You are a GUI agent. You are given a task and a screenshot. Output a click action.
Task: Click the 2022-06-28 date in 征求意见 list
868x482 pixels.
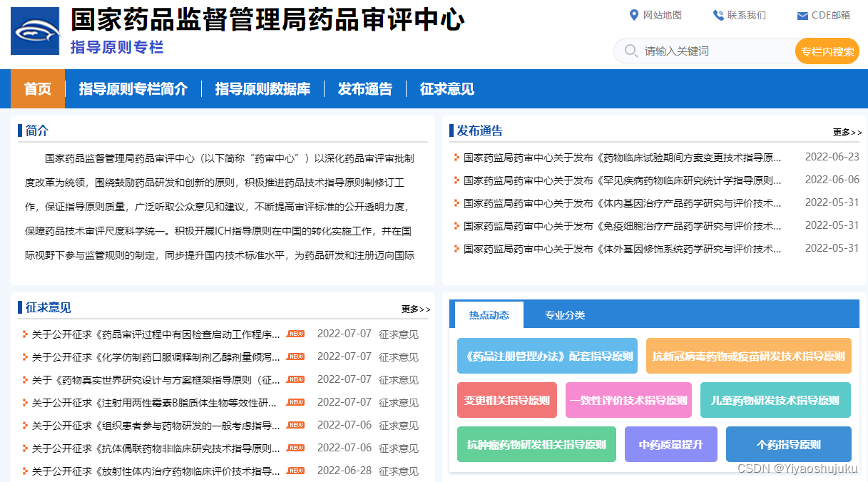tap(344, 471)
